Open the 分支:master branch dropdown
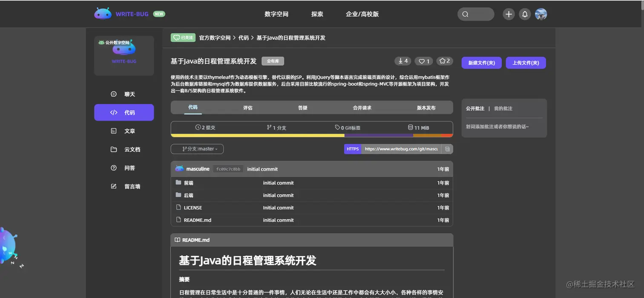This screenshot has width=644, height=298. (x=197, y=149)
